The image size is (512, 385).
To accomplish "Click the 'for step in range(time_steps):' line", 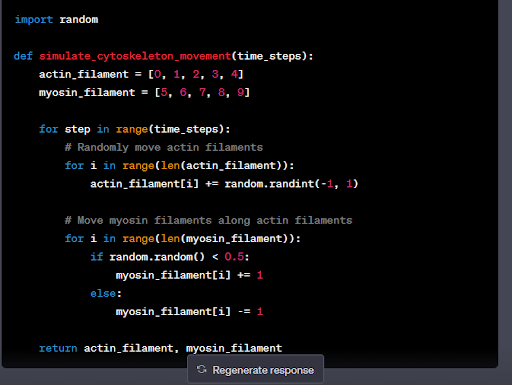I will [x=134, y=129].
